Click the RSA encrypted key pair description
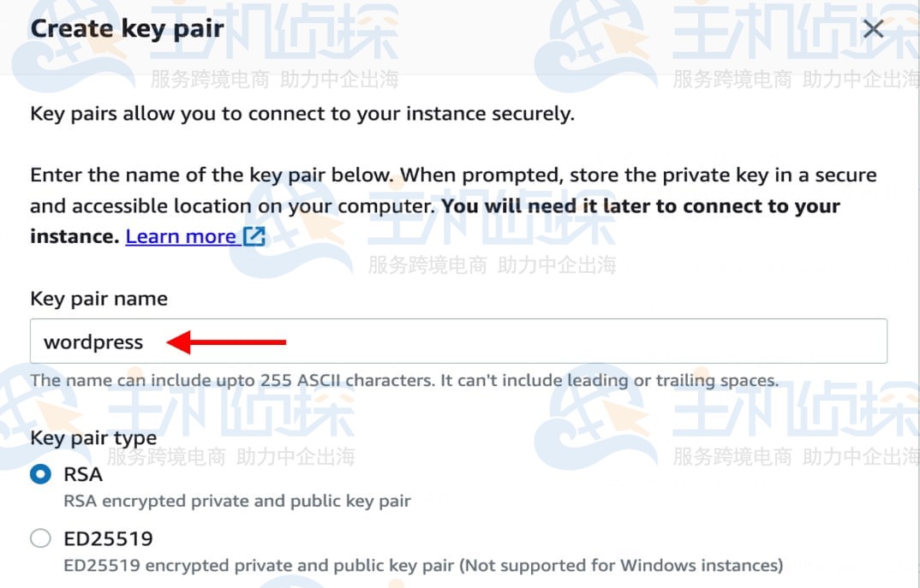 point(237,501)
